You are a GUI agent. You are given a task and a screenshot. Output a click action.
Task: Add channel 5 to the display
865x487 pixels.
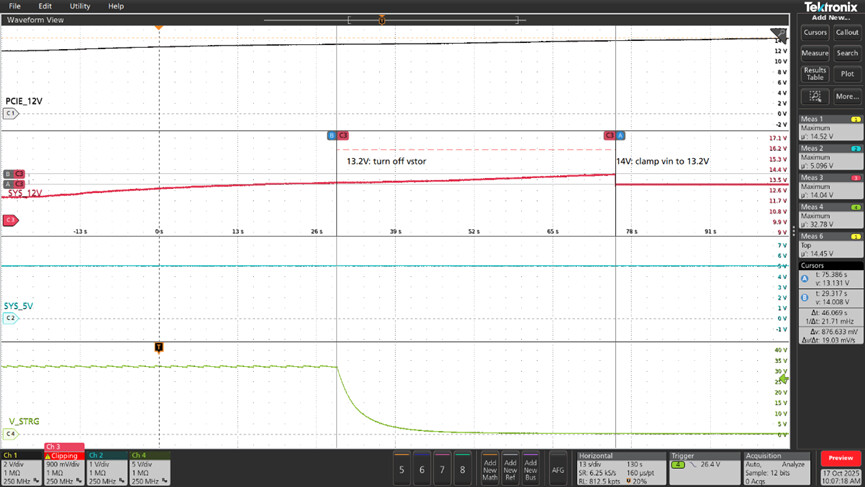pyautogui.click(x=402, y=468)
